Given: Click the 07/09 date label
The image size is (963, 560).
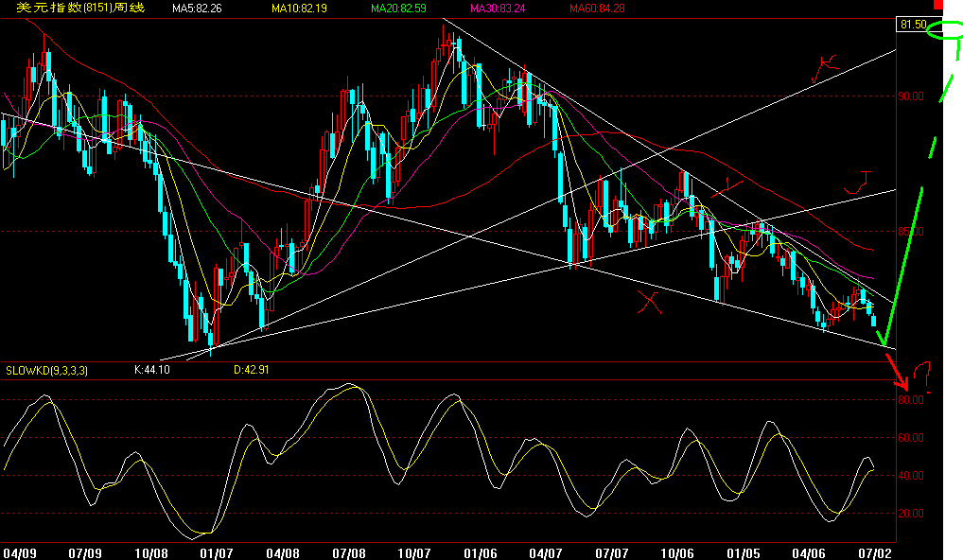Looking at the screenshot, I should pyautogui.click(x=85, y=553).
